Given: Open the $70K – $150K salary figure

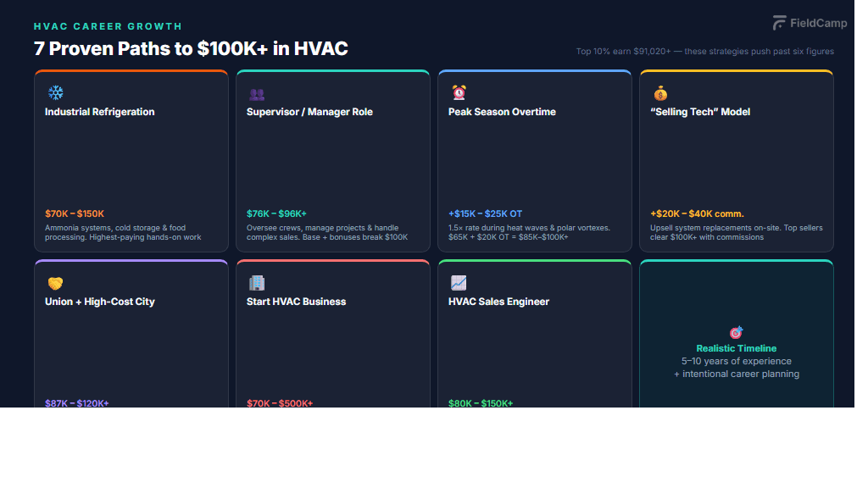Looking at the screenshot, I should coord(75,213).
